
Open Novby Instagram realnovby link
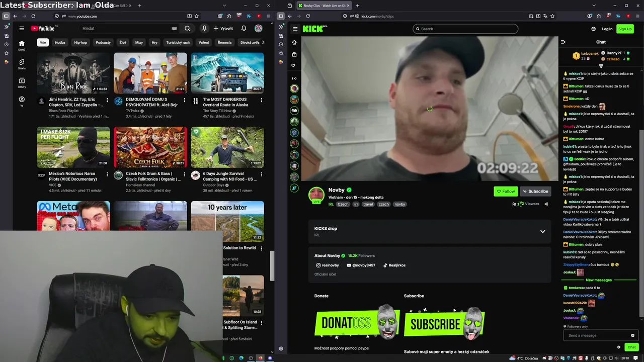pos(328,265)
